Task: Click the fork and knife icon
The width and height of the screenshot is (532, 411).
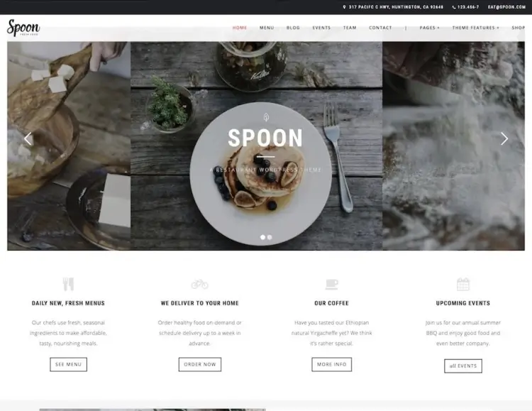Action: pyautogui.click(x=68, y=284)
